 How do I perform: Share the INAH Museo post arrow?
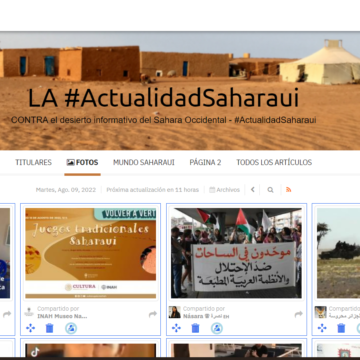[153, 314]
